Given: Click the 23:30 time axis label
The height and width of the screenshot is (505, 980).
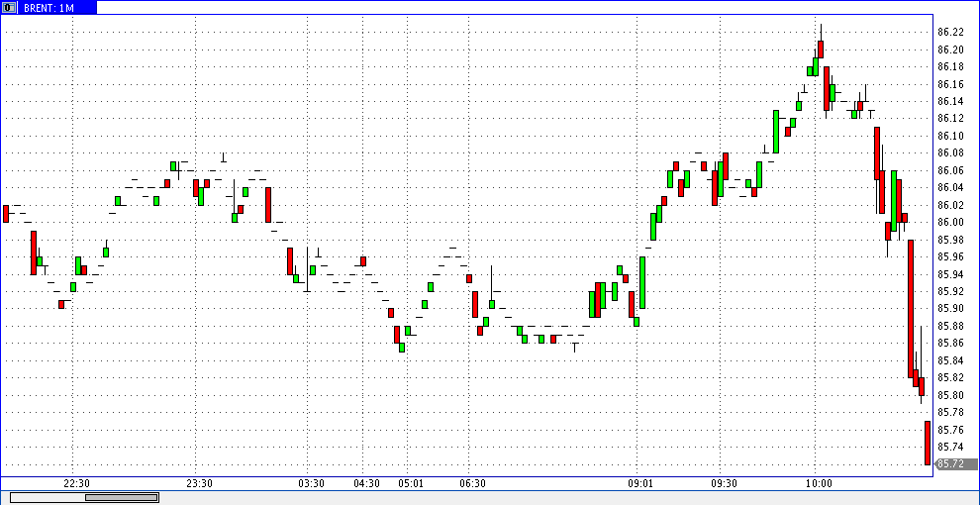Looking at the screenshot, I should click(x=200, y=484).
